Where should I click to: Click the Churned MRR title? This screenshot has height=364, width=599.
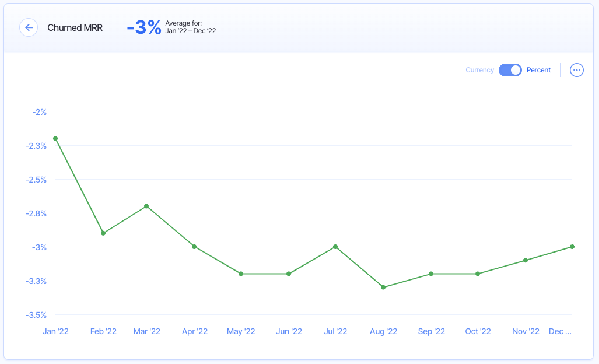pyautogui.click(x=75, y=27)
